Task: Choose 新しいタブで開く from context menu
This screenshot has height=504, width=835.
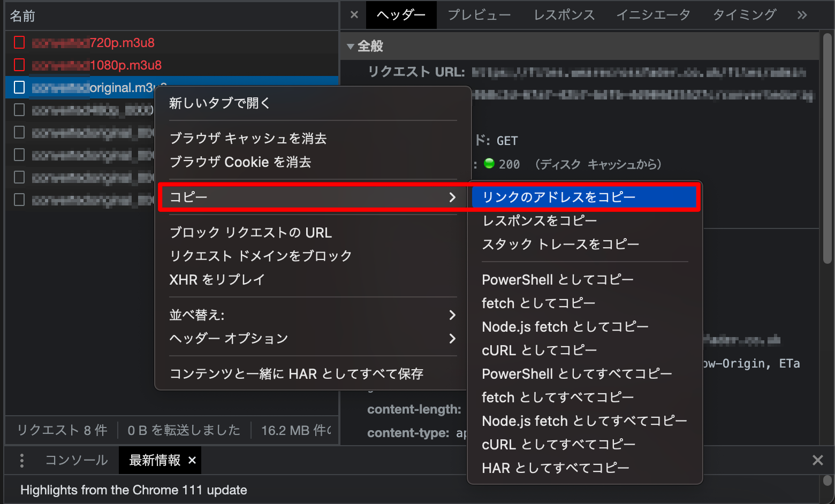Action: point(313,103)
